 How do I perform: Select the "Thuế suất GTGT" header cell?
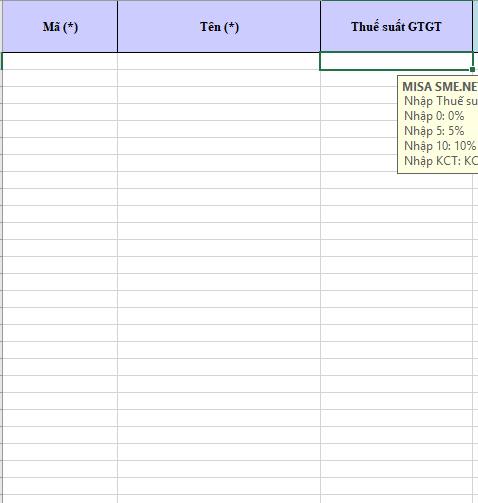pyautogui.click(x=396, y=27)
